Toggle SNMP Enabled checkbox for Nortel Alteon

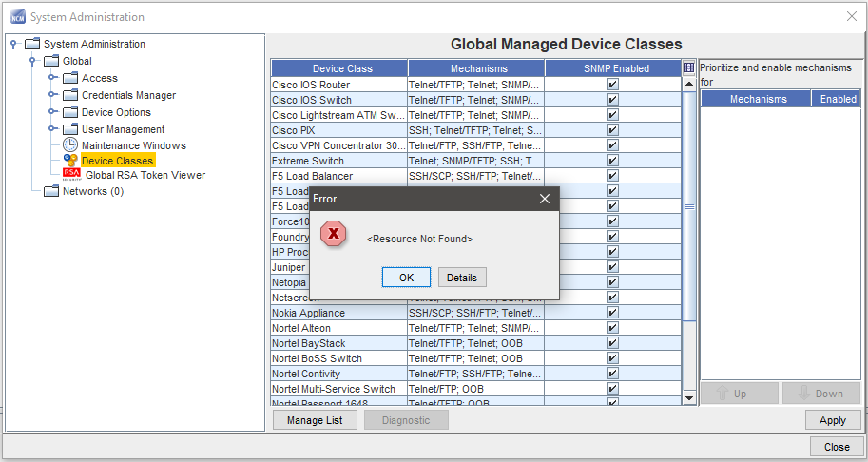612,328
